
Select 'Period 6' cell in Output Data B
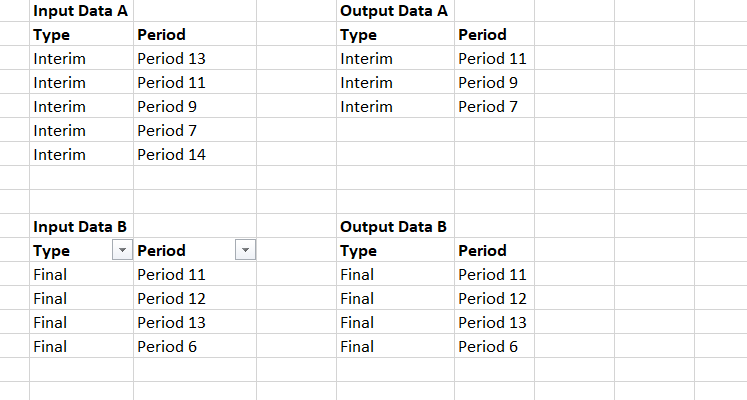coord(488,347)
